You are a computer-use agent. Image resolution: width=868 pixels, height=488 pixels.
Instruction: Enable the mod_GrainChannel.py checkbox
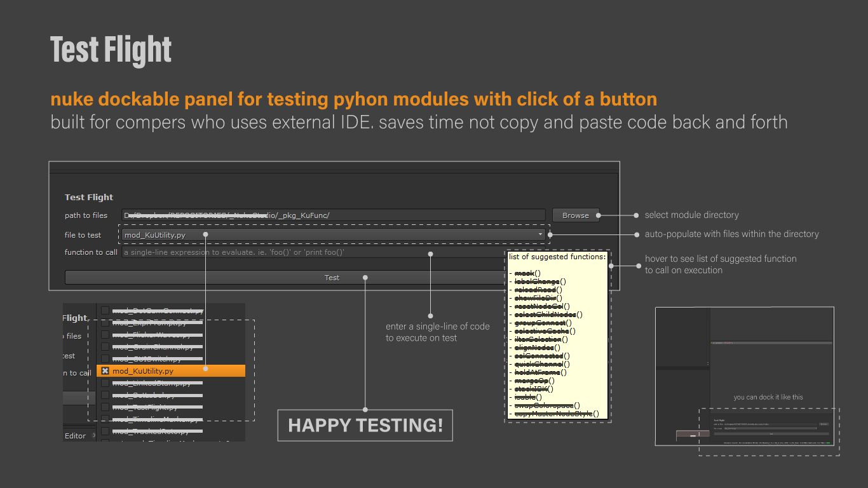105,347
